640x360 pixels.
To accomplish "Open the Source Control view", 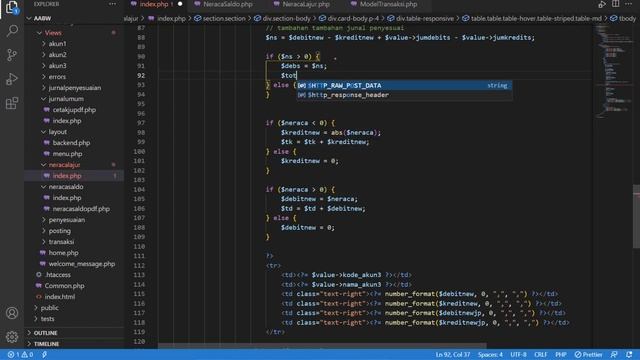I will coord(12,55).
